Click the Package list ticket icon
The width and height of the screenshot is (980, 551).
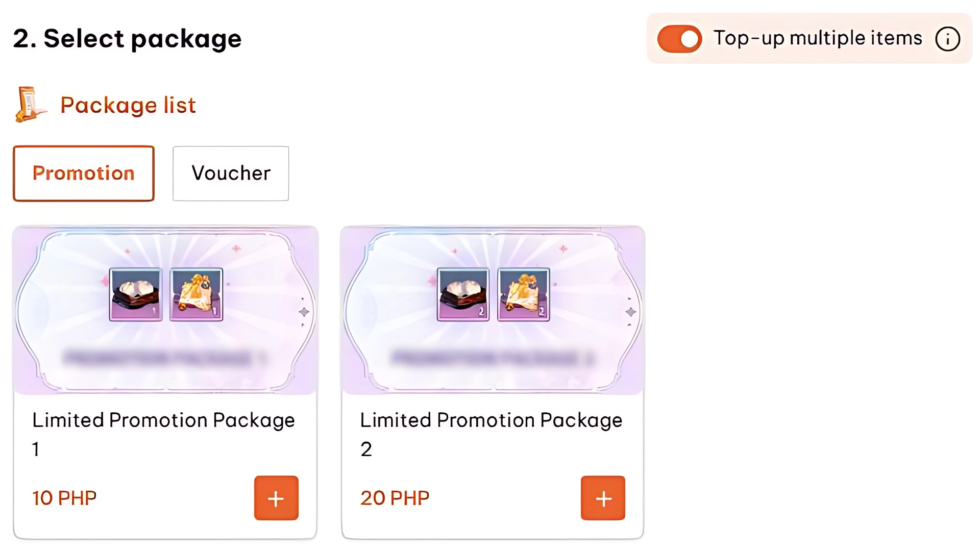[30, 105]
